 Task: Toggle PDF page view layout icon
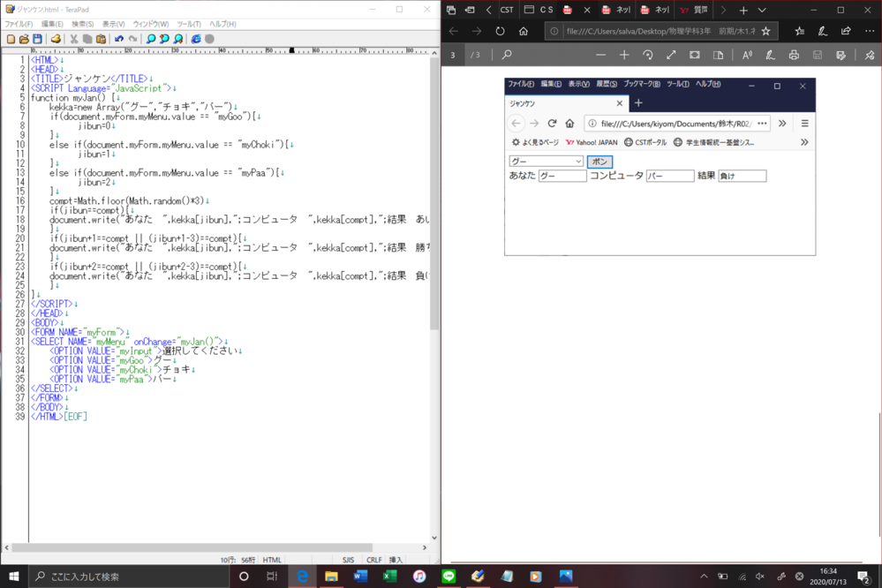pyautogui.click(x=719, y=55)
